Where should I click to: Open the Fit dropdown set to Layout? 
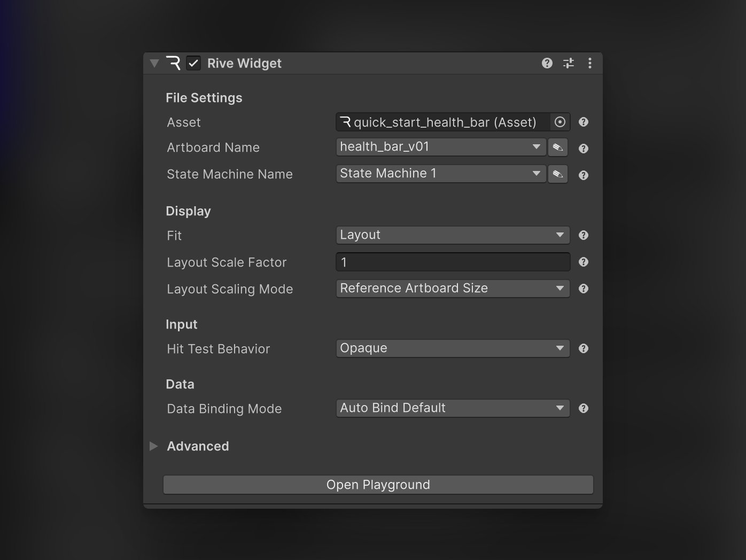click(453, 235)
